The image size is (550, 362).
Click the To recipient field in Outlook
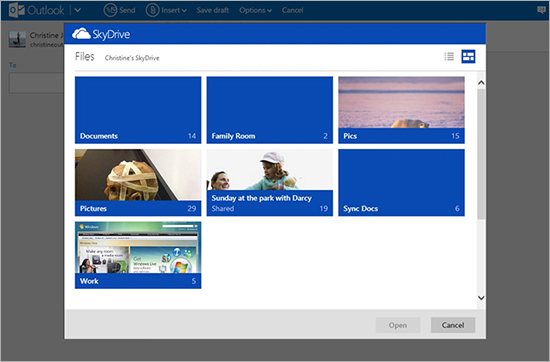pos(36,83)
